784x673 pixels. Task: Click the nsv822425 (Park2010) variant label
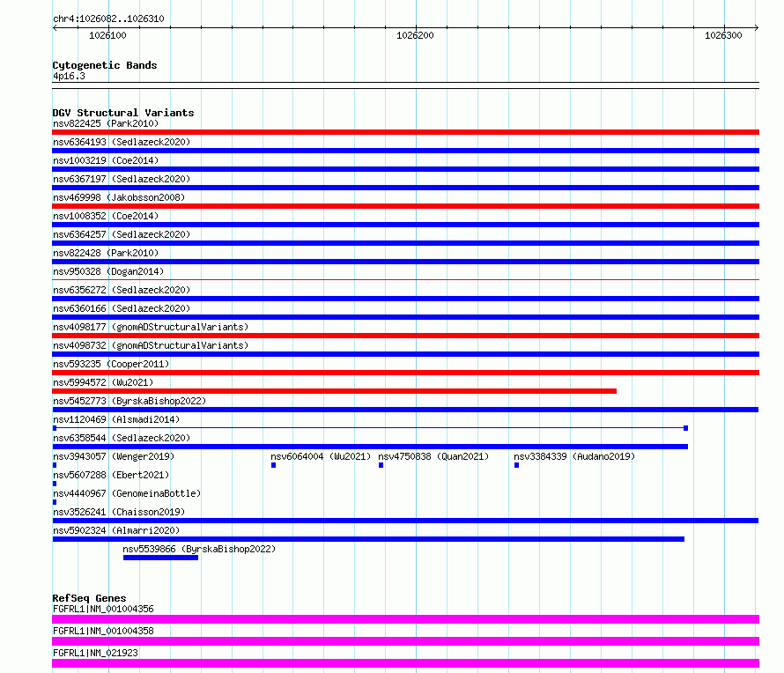coord(106,123)
